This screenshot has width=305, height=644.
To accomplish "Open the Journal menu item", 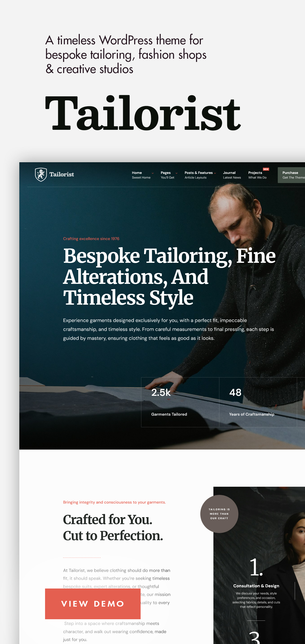I will pyautogui.click(x=232, y=175).
